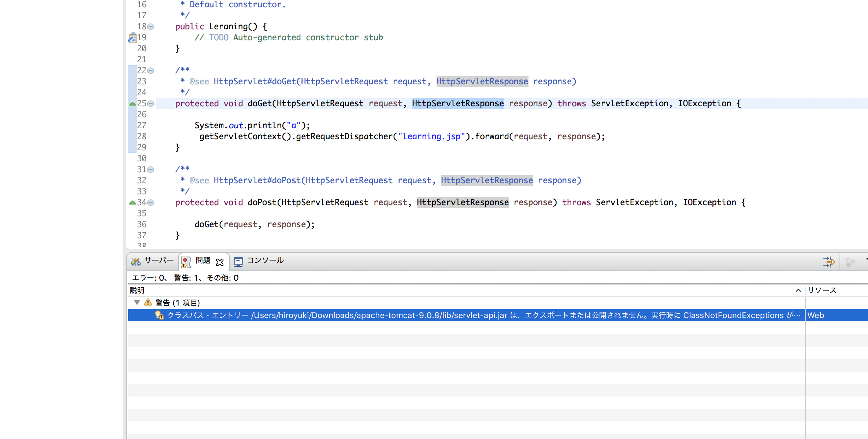This screenshot has height=439, width=868.
Task: Switch to the サーバー tab
Action: pos(159,261)
